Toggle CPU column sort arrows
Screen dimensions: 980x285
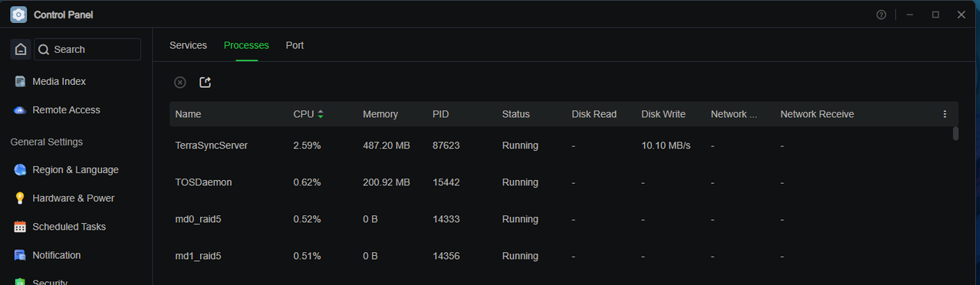pos(320,114)
